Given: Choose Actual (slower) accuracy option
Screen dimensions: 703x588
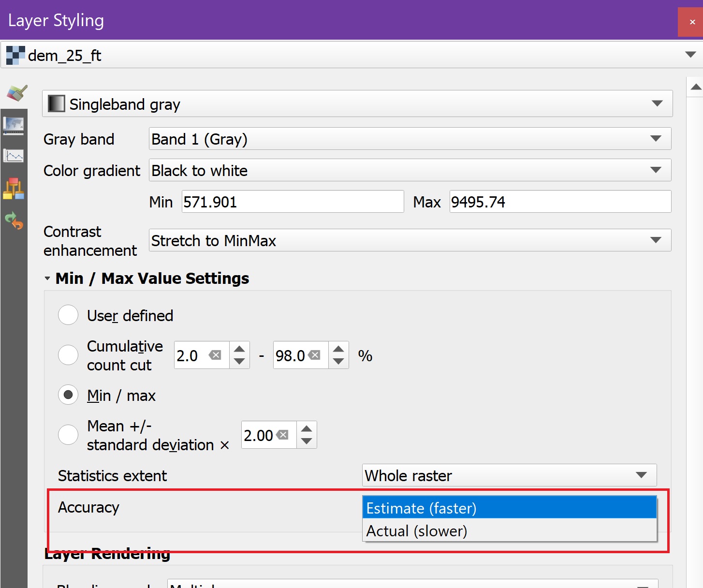Looking at the screenshot, I should (510, 530).
